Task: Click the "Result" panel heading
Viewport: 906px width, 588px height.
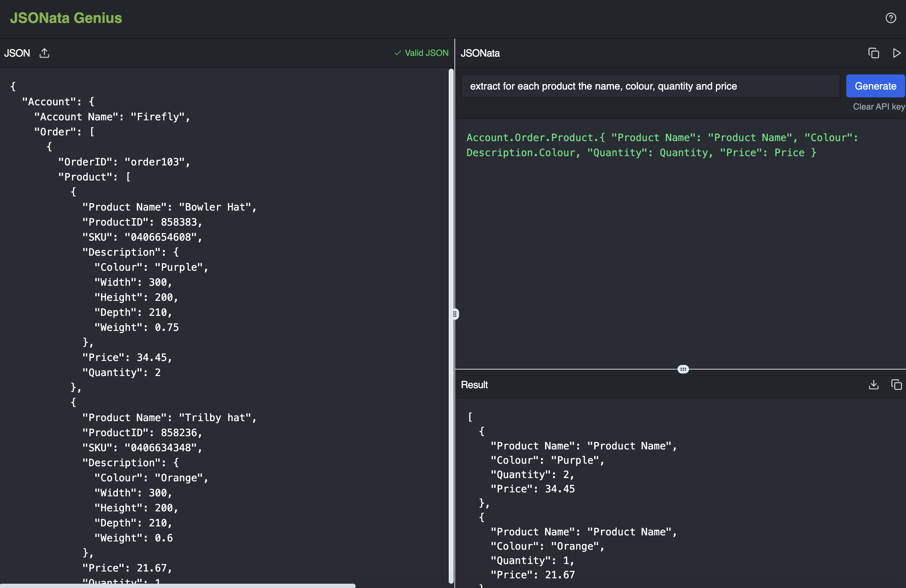Action: pyautogui.click(x=474, y=385)
